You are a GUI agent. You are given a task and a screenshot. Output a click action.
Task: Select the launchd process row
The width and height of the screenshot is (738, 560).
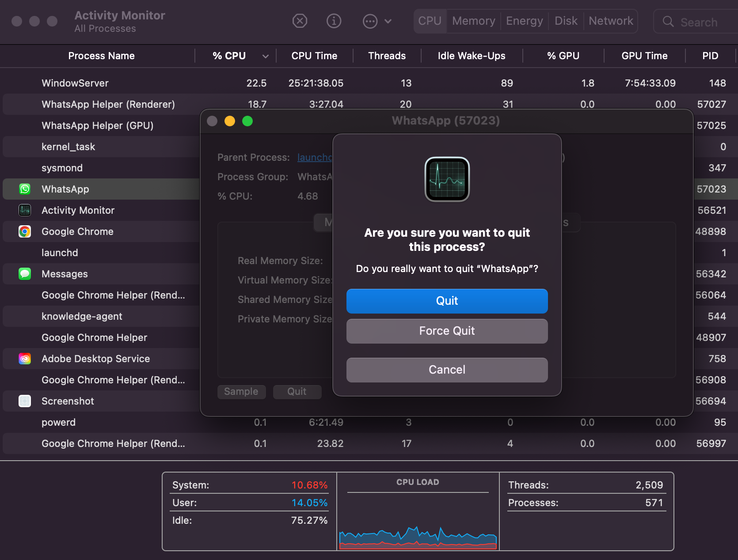coord(101,253)
